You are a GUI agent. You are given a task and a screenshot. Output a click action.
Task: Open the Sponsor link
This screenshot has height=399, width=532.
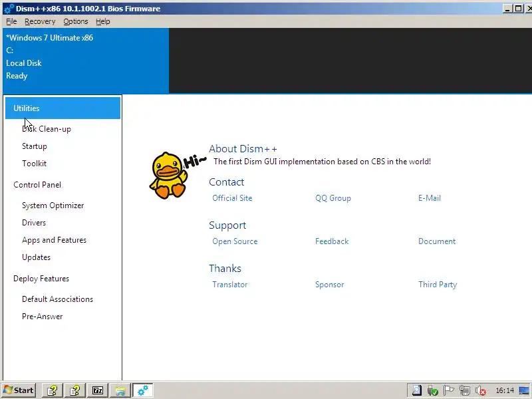(x=329, y=285)
